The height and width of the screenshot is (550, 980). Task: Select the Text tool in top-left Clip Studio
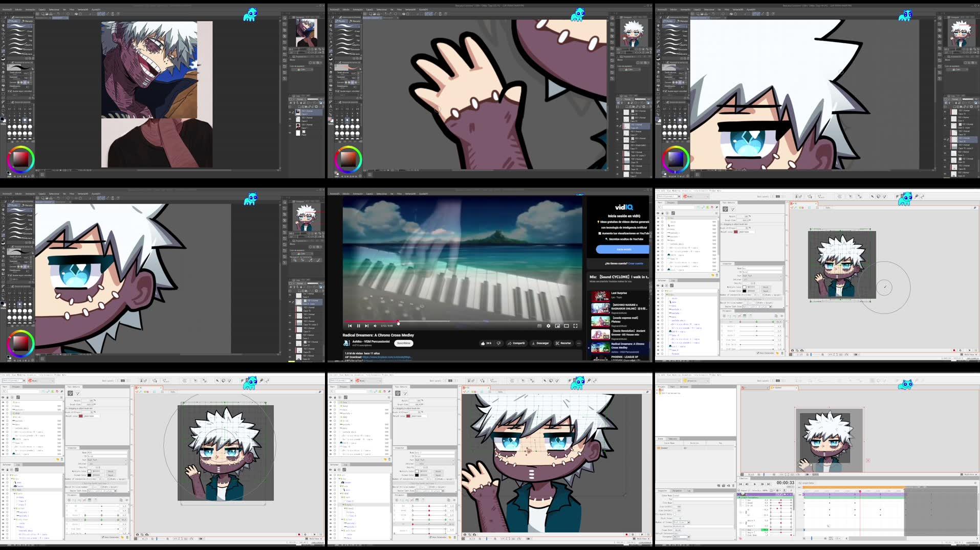[3, 106]
